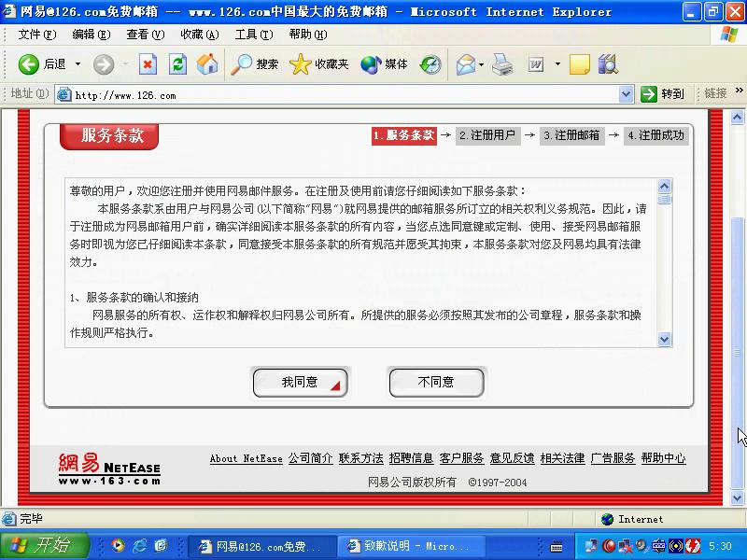
Task: Open the 编辑(E) menu
Action: point(91,35)
